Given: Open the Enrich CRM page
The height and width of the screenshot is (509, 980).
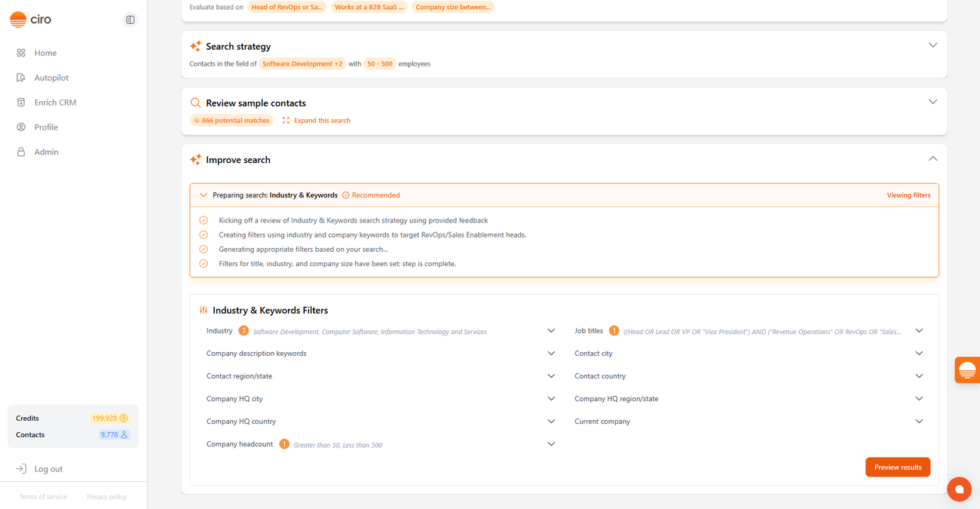Looking at the screenshot, I should [55, 103].
